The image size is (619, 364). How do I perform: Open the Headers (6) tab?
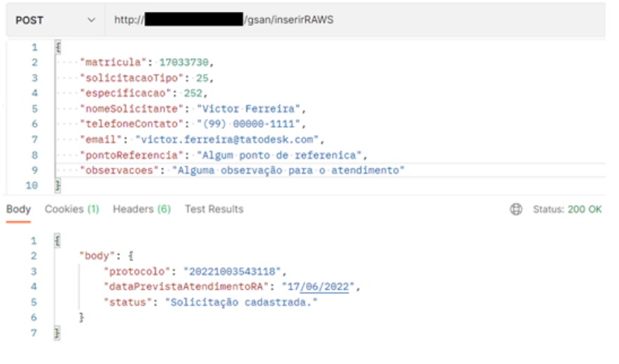[141, 209]
